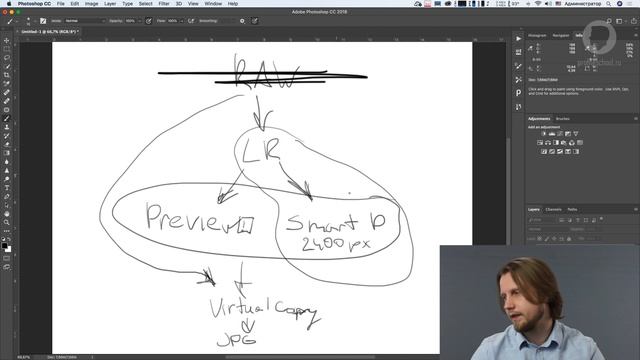Choose a workspace from the switcher
Screen dimensions: 640x360
[x=620, y=21]
